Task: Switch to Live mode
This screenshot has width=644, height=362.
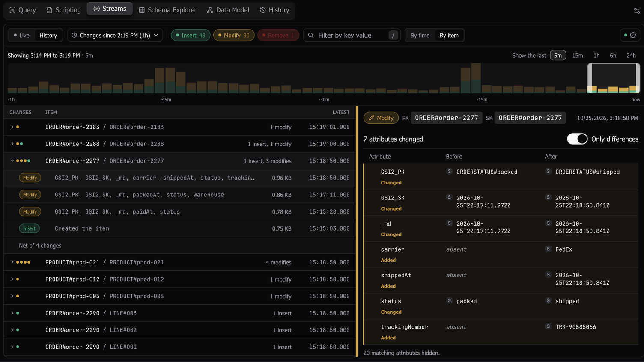Action: (21, 35)
